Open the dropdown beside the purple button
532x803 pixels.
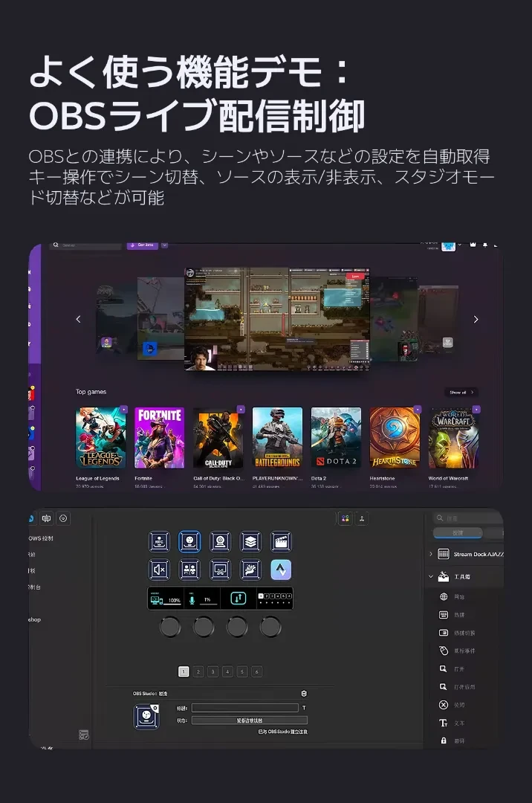(165, 245)
